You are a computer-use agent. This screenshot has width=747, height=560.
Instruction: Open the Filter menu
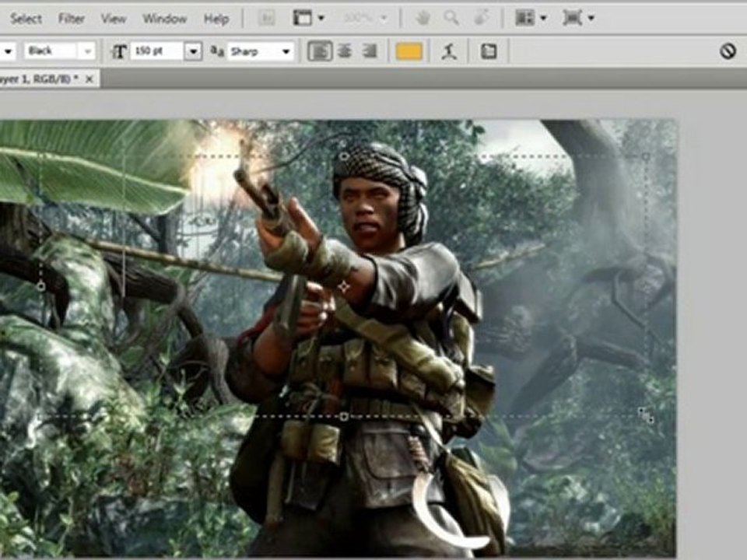(x=72, y=19)
